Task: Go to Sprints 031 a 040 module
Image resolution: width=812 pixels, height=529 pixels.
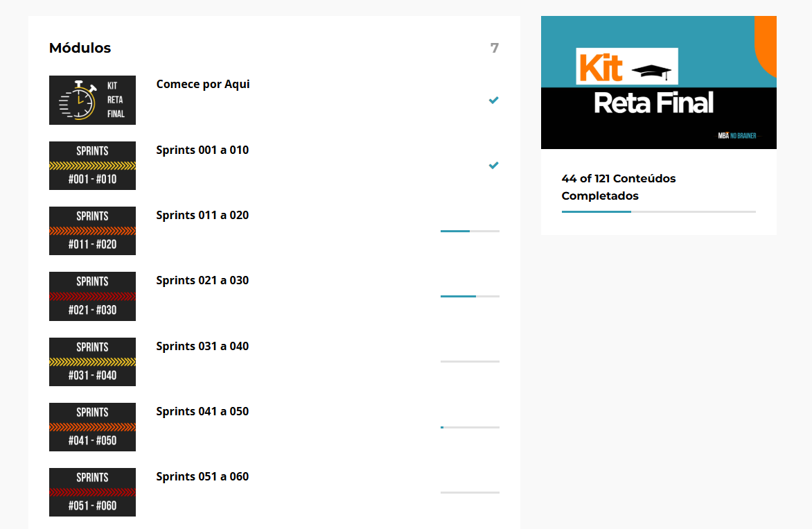Action: click(x=202, y=347)
